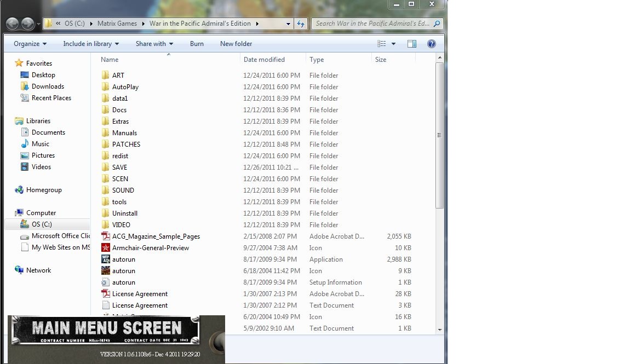Select Armchair-General-Preview icon file
The height and width of the screenshot is (364, 631).
pos(105,248)
